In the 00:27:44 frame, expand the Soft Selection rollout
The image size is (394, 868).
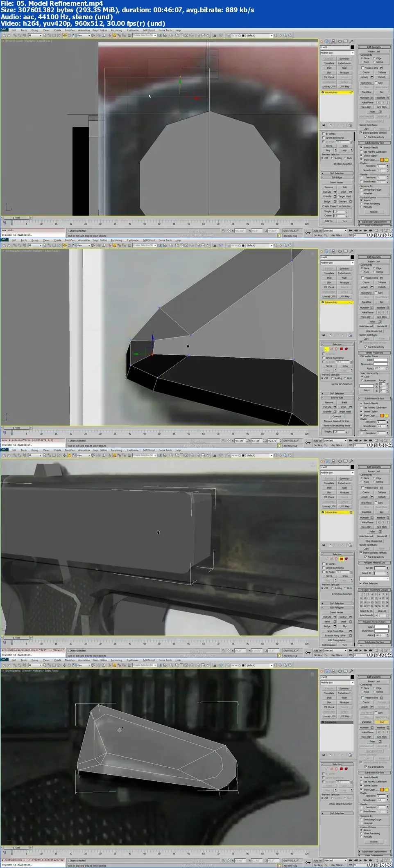(337, 604)
